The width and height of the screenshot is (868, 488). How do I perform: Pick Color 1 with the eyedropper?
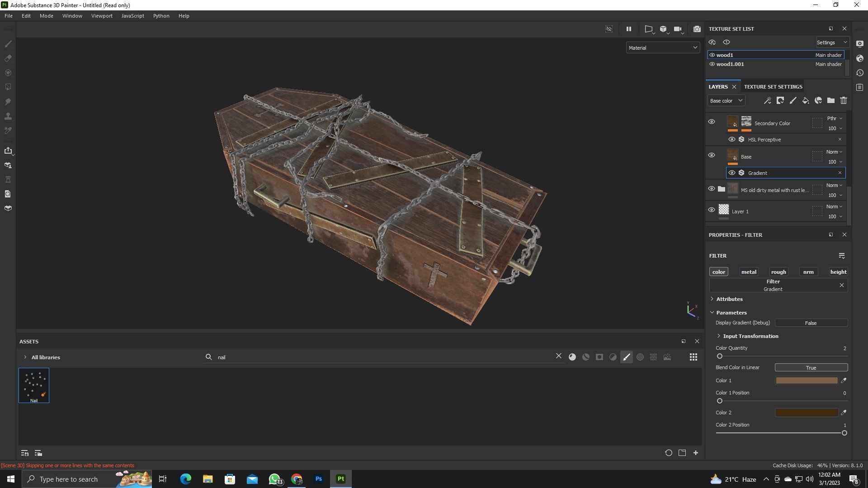pos(844,380)
